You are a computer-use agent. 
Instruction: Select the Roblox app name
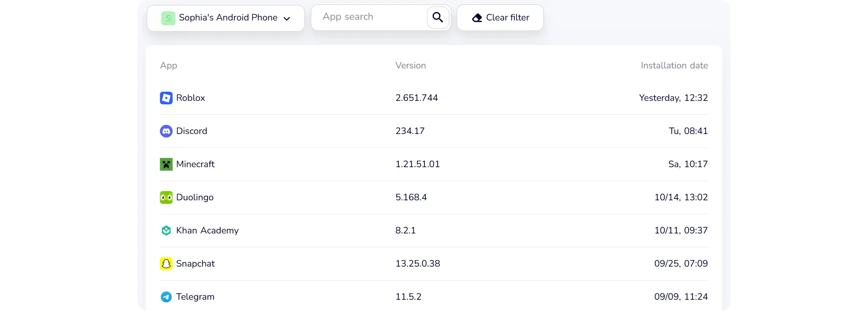coord(191,98)
